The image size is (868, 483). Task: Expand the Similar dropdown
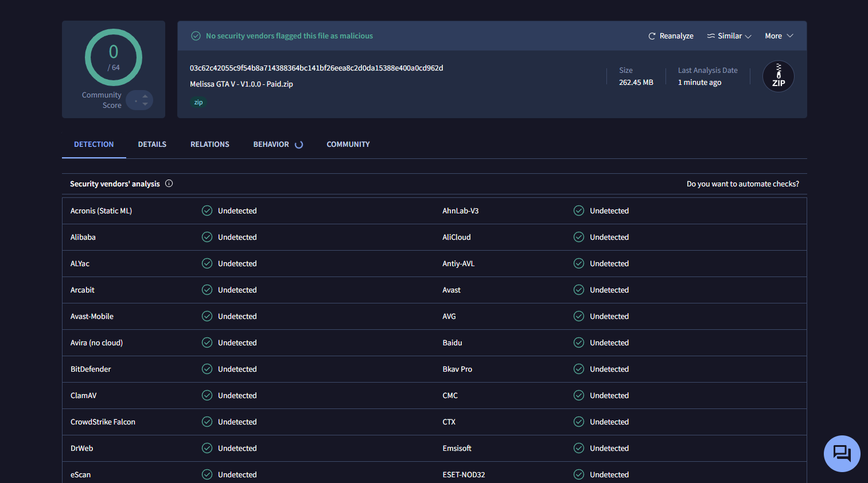(x=729, y=36)
